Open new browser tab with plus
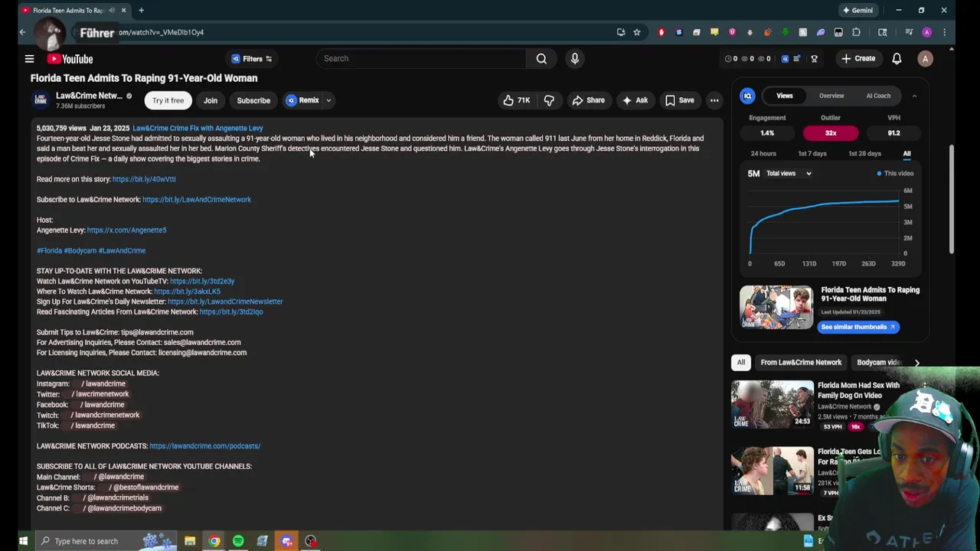The image size is (980, 551). (141, 10)
